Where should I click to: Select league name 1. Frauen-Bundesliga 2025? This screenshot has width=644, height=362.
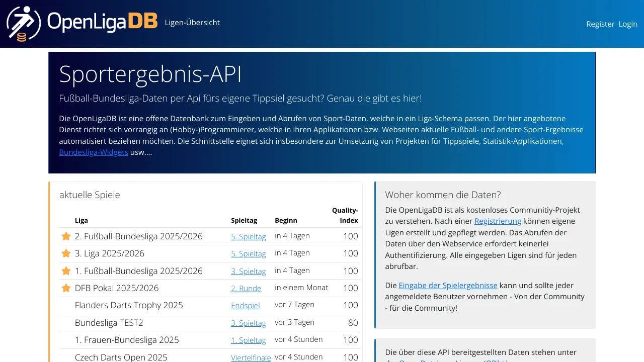pyautogui.click(x=127, y=340)
